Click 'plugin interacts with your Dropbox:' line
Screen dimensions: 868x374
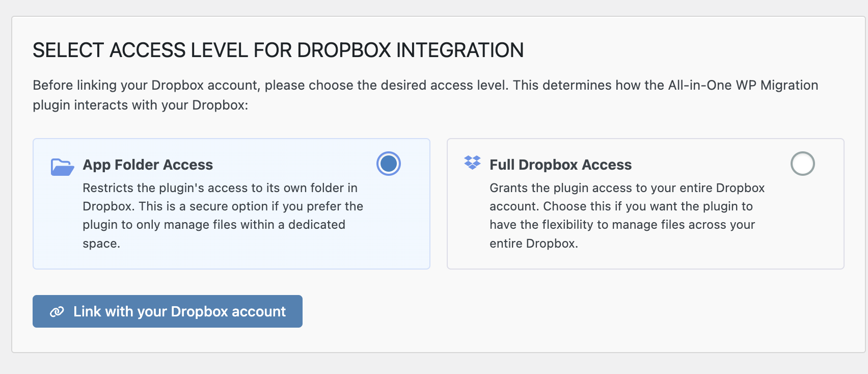[140, 105]
